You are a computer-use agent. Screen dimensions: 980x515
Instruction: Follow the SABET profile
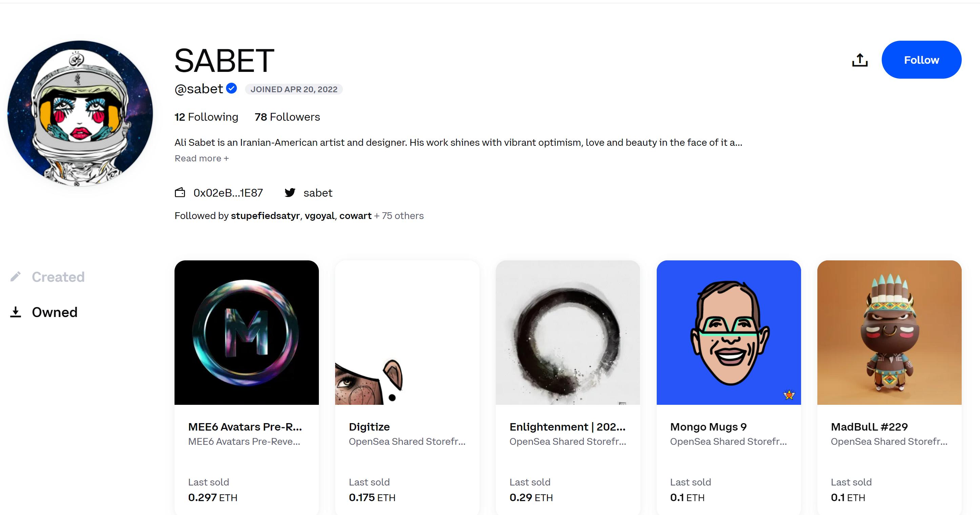pyautogui.click(x=921, y=60)
